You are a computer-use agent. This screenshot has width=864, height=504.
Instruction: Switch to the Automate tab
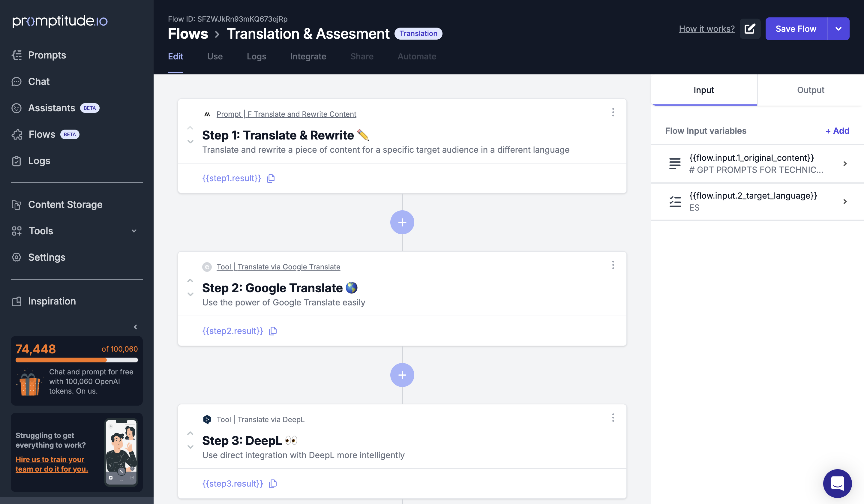pos(417,57)
